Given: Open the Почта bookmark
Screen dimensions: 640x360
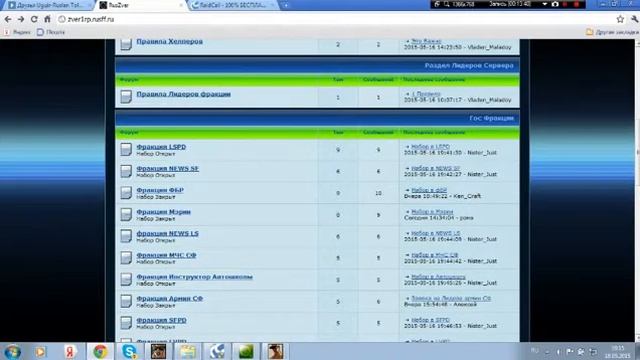Looking at the screenshot, I should (x=51, y=32).
